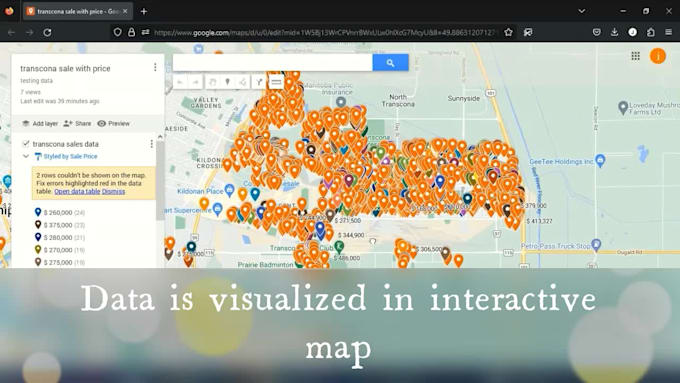
Task: Click the blue search magnifier button
Action: pyautogui.click(x=390, y=62)
